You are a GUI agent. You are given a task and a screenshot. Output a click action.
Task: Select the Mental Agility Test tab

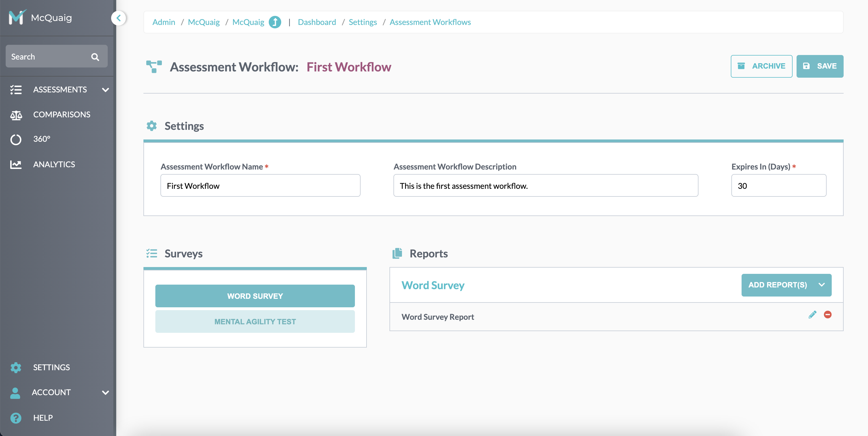coord(255,321)
